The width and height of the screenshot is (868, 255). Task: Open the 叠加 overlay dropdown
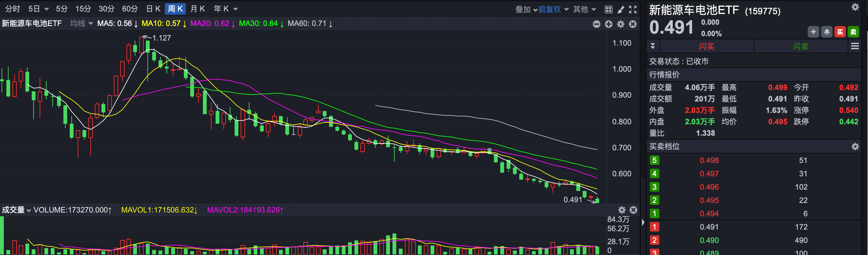(526, 10)
